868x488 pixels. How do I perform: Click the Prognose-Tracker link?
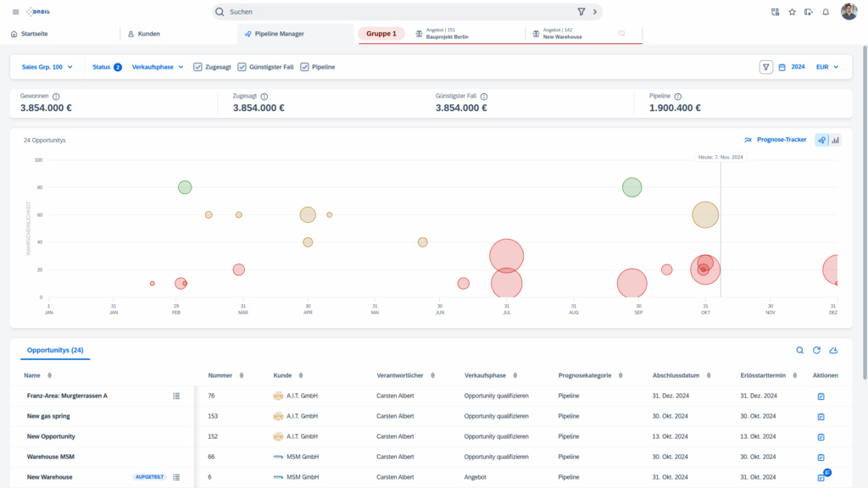pyautogui.click(x=777, y=140)
